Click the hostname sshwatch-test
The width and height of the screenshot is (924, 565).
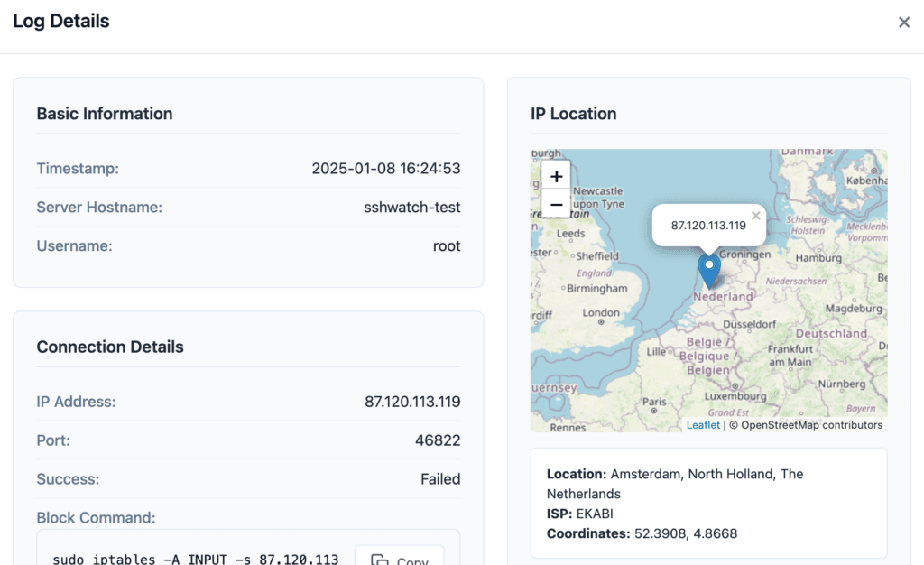tap(412, 208)
